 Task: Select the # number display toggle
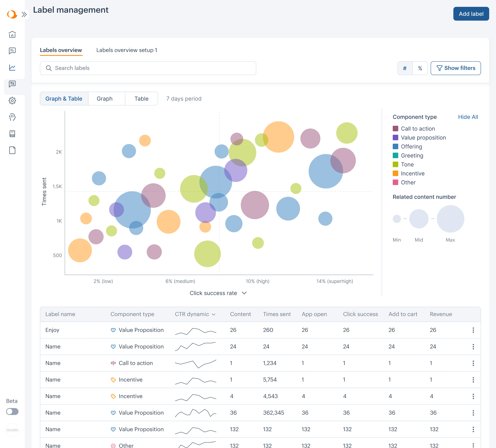coord(405,68)
